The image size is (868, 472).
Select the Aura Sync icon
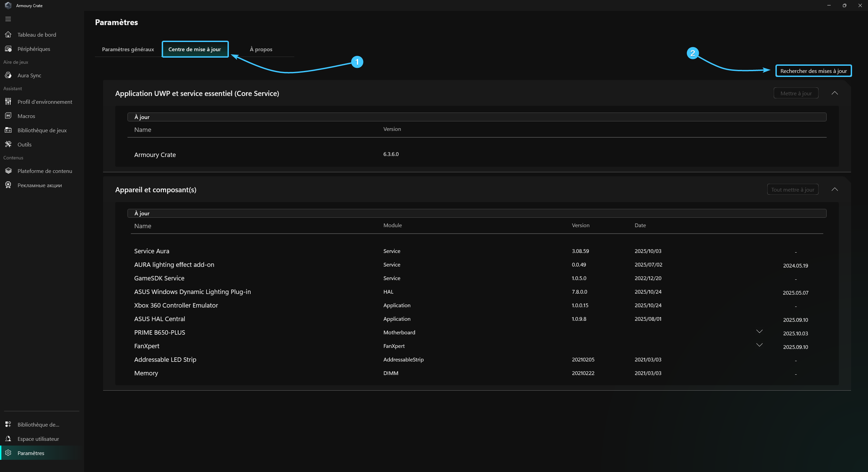tap(8, 75)
